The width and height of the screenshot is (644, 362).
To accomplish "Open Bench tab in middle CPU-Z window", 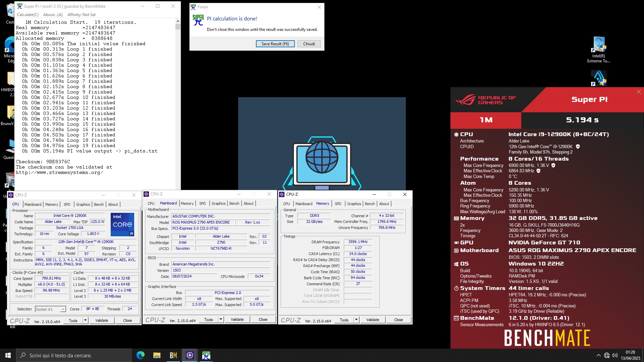I will 234,203.
